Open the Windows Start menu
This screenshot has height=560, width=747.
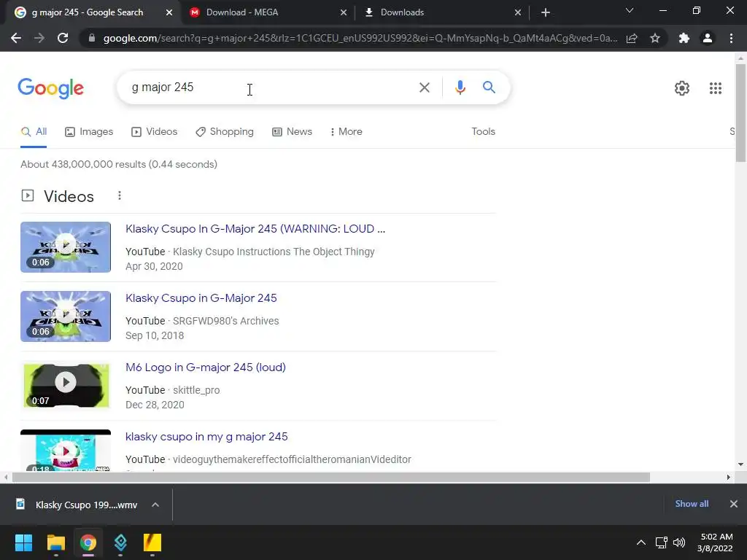tap(23, 542)
